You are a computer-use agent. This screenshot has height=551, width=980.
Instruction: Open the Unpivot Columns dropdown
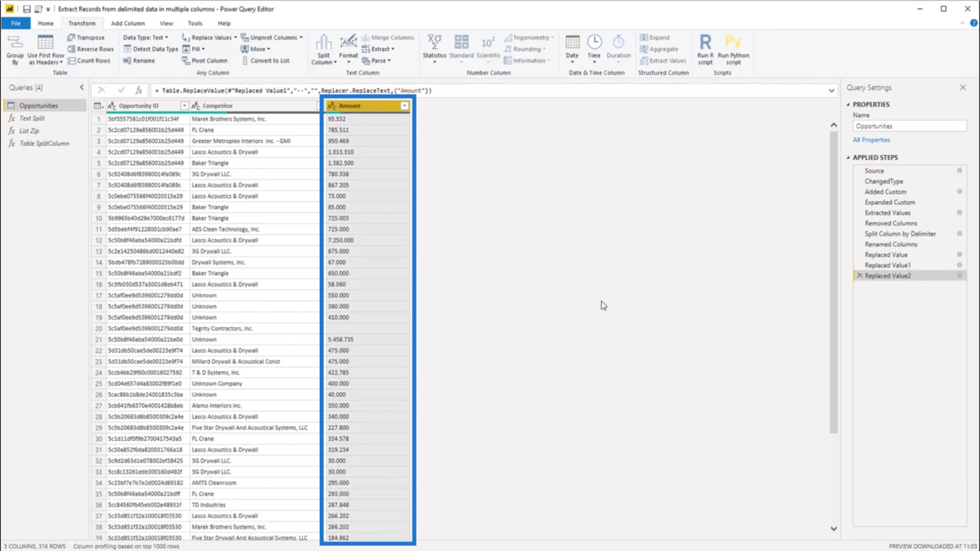[301, 37]
